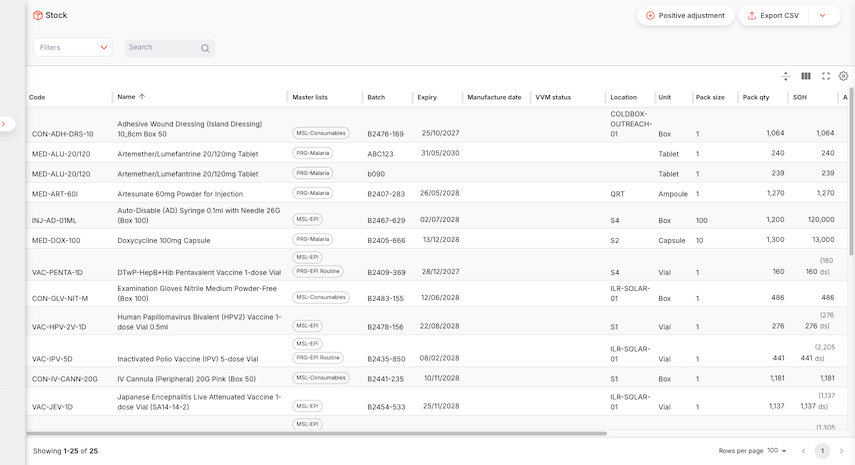Expand the left sidebar chevron
This screenshot has height=465, width=855.
click(4, 124)
